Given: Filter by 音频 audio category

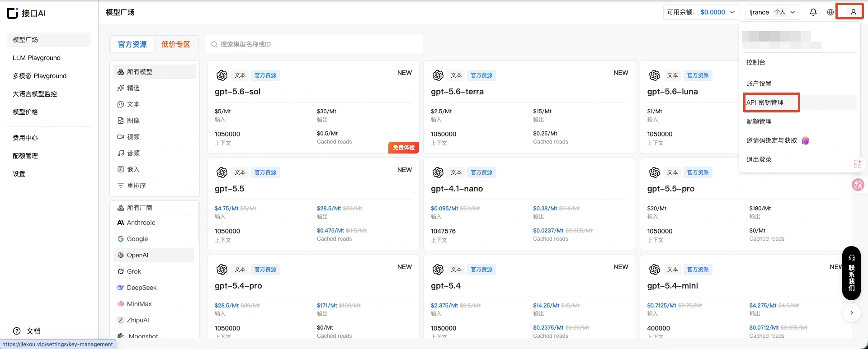Looking at the screenshot, I should (x=155, y=153).
